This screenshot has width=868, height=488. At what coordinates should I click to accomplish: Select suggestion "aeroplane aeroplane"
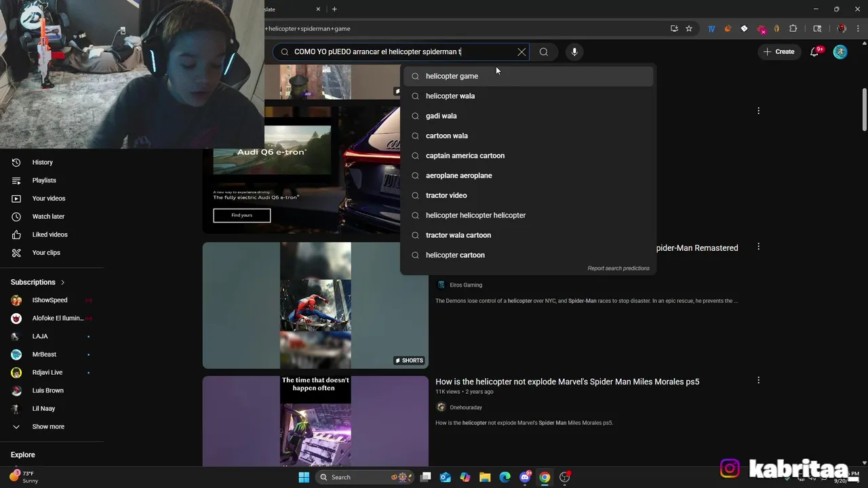click(528, 176)
